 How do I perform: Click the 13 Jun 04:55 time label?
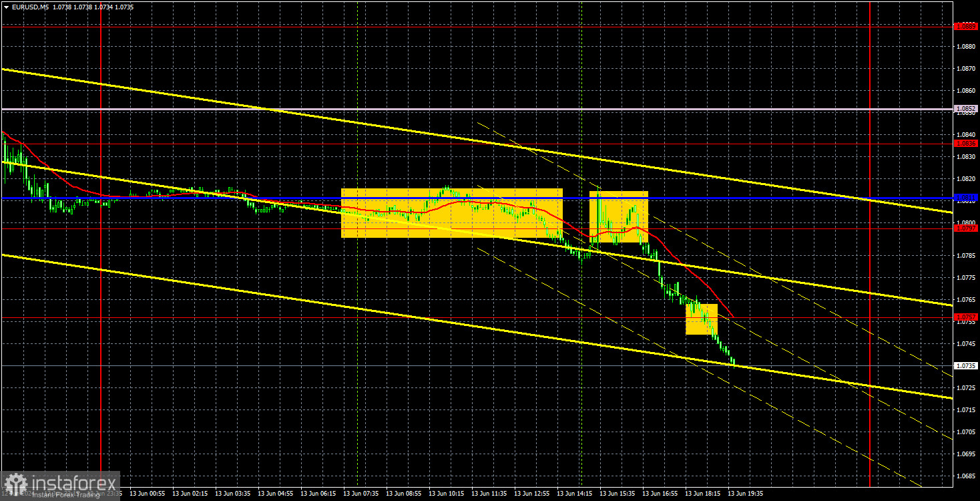(x=275, y=494)
